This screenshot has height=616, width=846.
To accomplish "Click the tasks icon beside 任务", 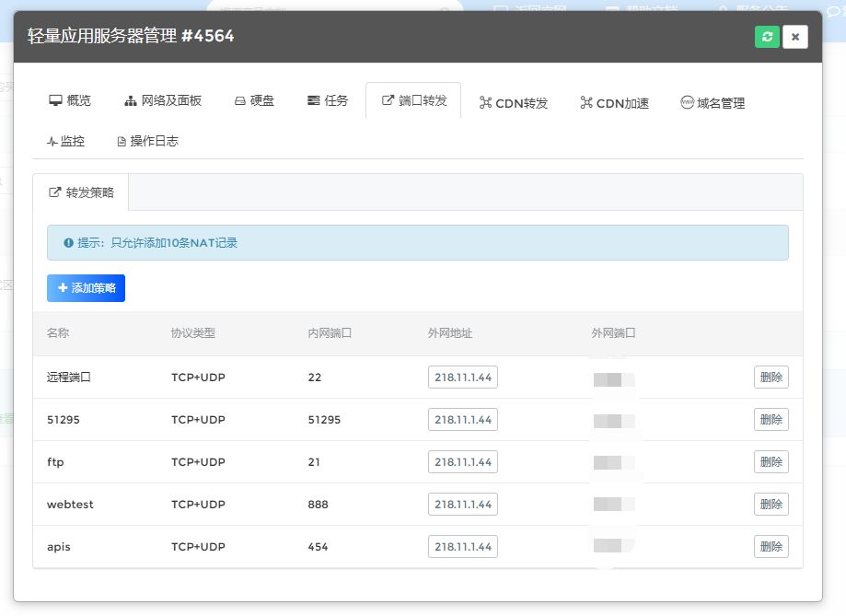I will 314,101.
